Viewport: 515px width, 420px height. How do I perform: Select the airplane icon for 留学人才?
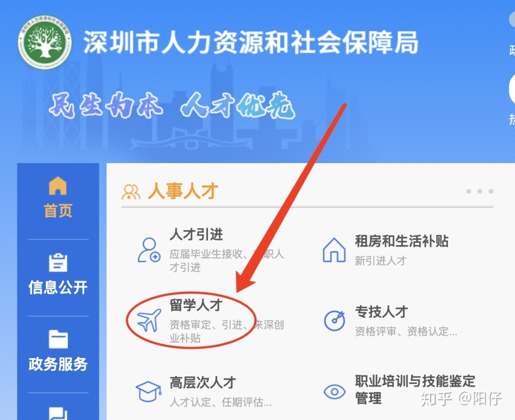coord(149,320)
